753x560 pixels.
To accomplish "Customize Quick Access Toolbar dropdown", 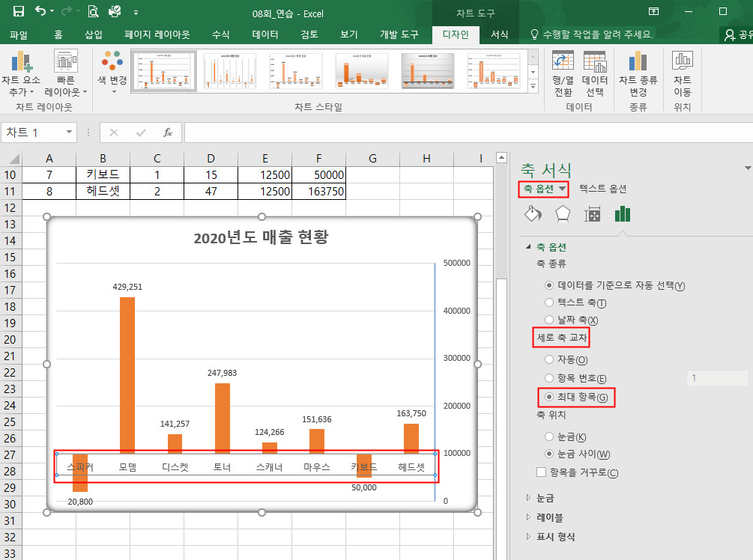I will tap(136, 13).
